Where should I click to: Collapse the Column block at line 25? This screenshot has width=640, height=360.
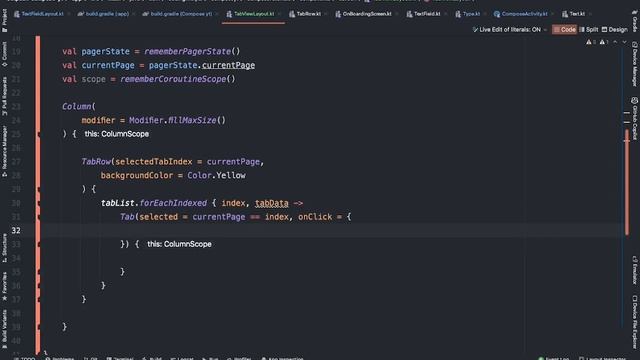pyautogui.click(x=39, y=134)
